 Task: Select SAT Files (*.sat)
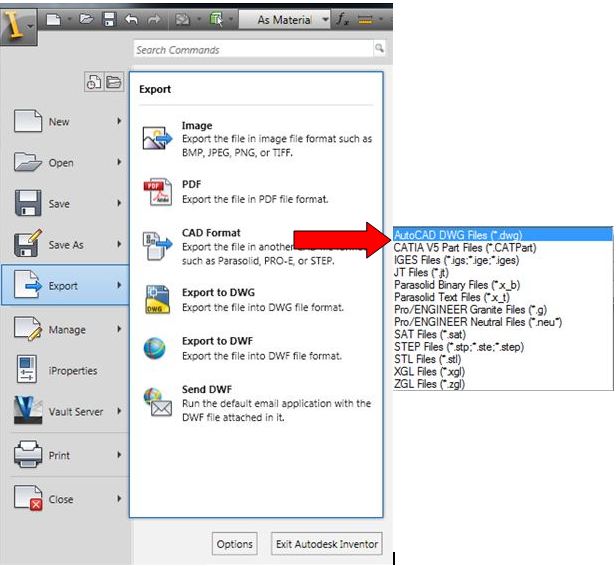[503, 334]
